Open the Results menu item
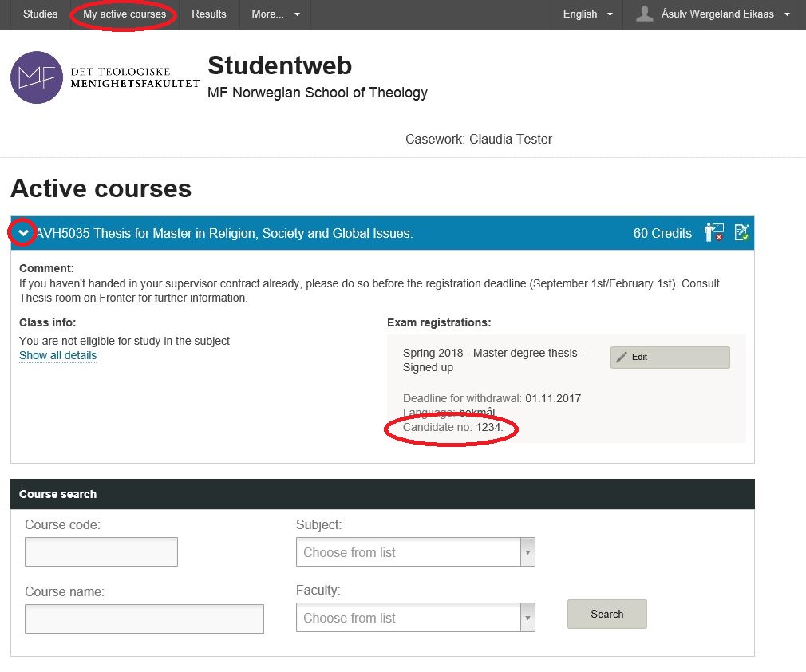This screenshot has height=672, width=806. pos(209,14)
